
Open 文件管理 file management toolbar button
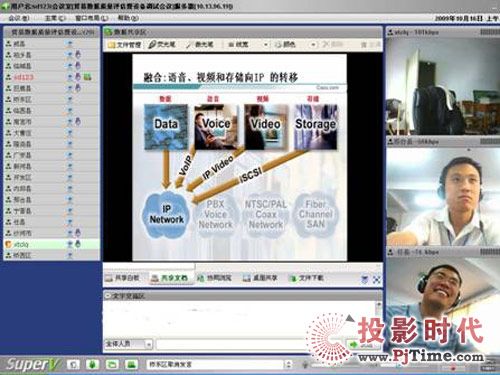click(x=124, y=44)
